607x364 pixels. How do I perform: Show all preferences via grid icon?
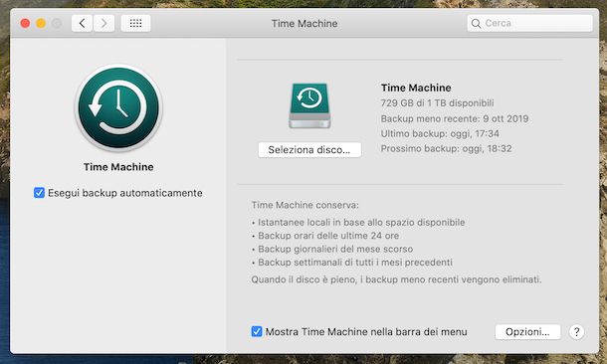click(x=135, y=23)
